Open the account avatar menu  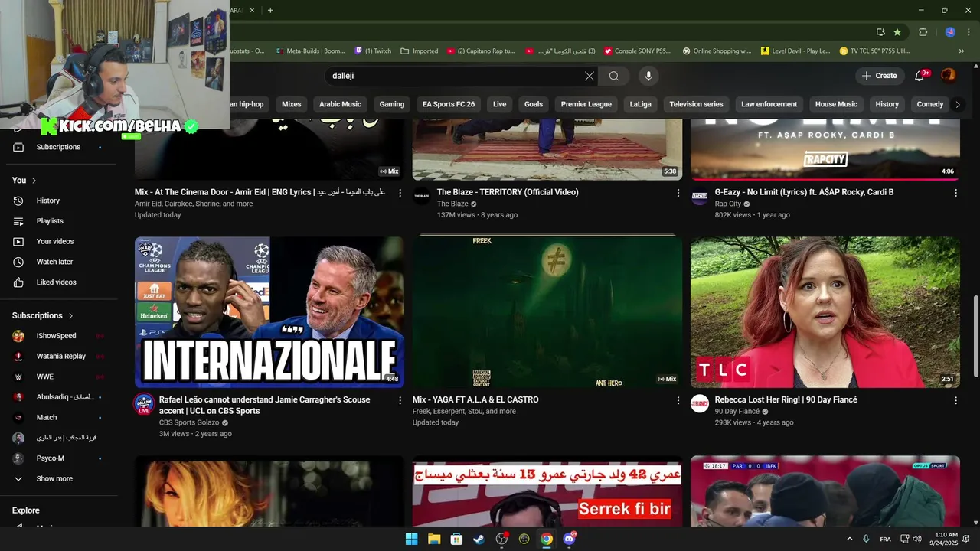(949, 75)
